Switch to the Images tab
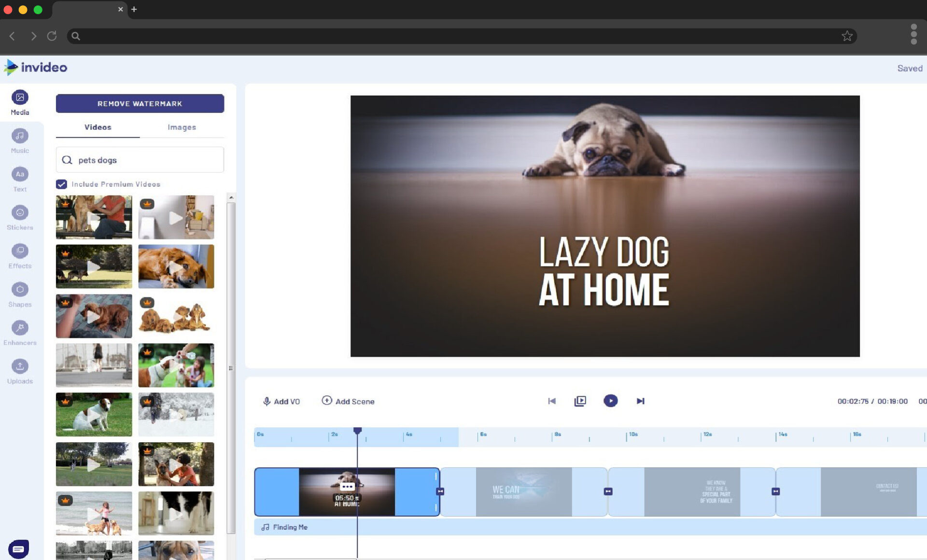927x560 pixels. point(182,127)
